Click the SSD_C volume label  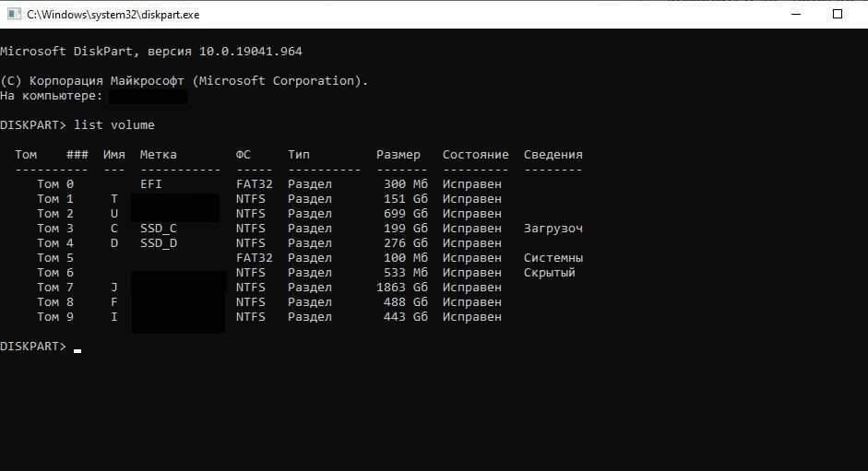coord(159,228)
